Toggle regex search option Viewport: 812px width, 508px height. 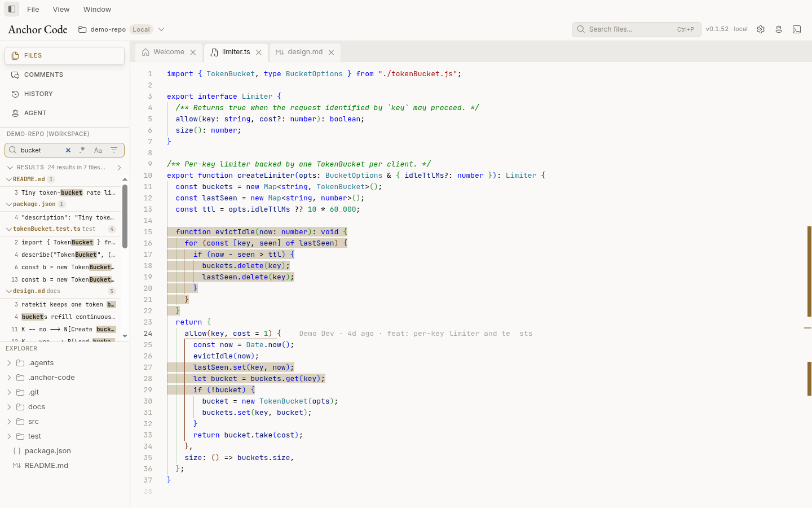click(x=82, y=150)
